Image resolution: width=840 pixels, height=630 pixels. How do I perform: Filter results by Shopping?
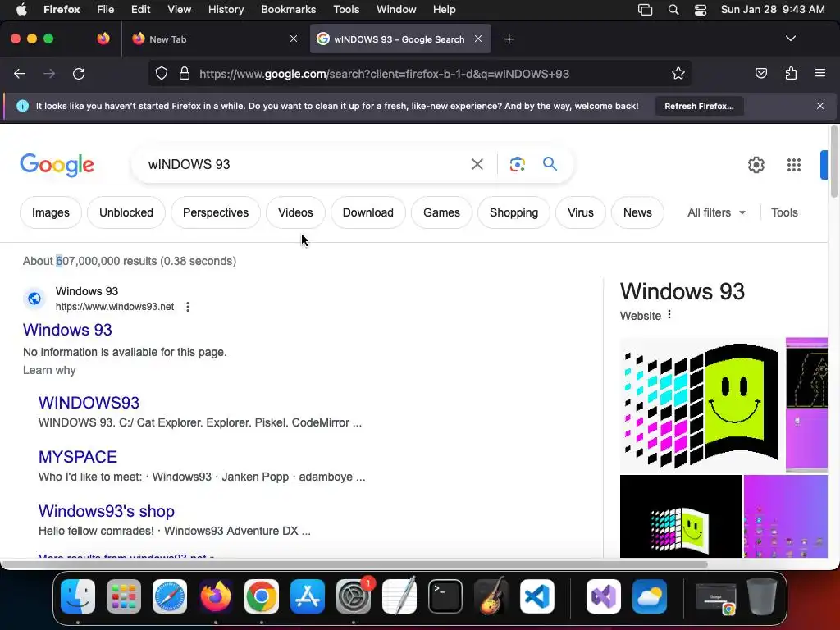click(x=514, y=212)
